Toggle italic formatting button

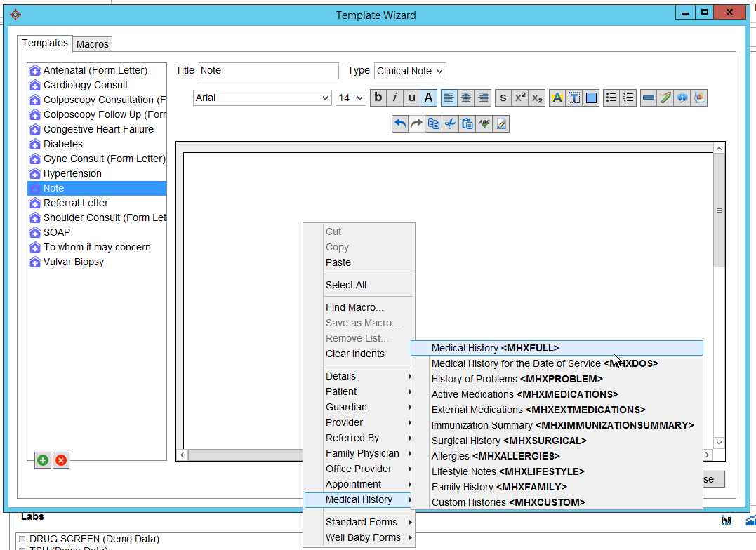coord(395,98)
